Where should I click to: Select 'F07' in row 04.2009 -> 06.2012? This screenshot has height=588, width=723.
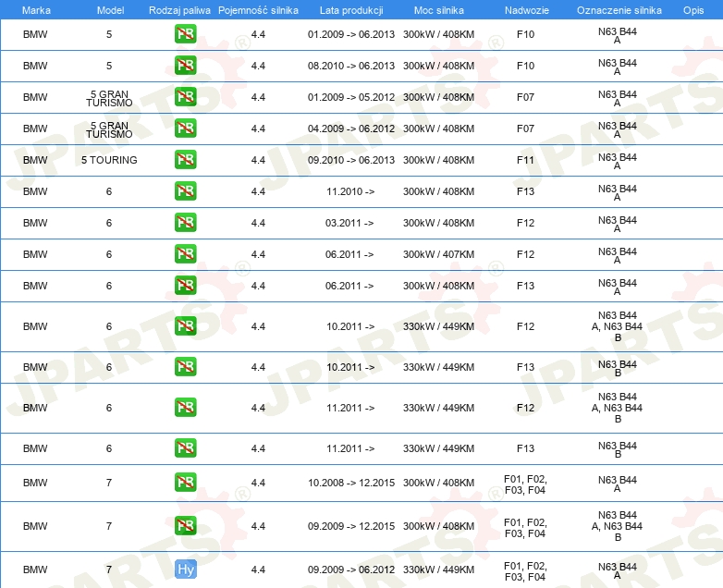(525, 129)
